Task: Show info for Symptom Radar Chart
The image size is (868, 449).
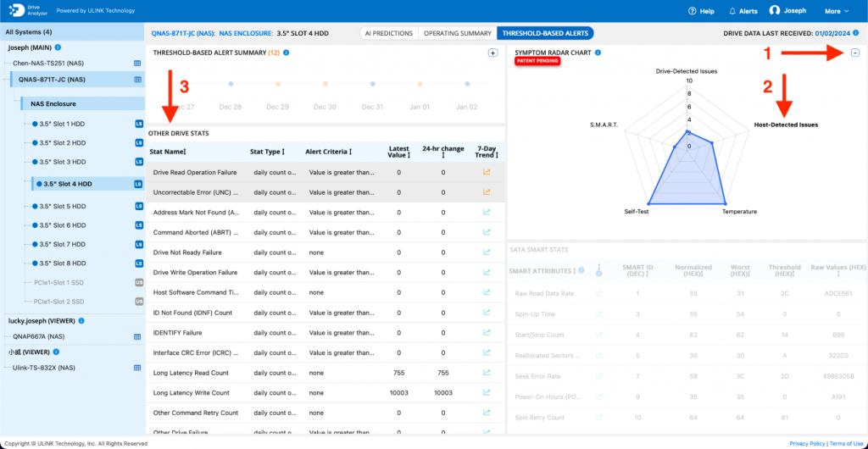Action: coord(598,53)
